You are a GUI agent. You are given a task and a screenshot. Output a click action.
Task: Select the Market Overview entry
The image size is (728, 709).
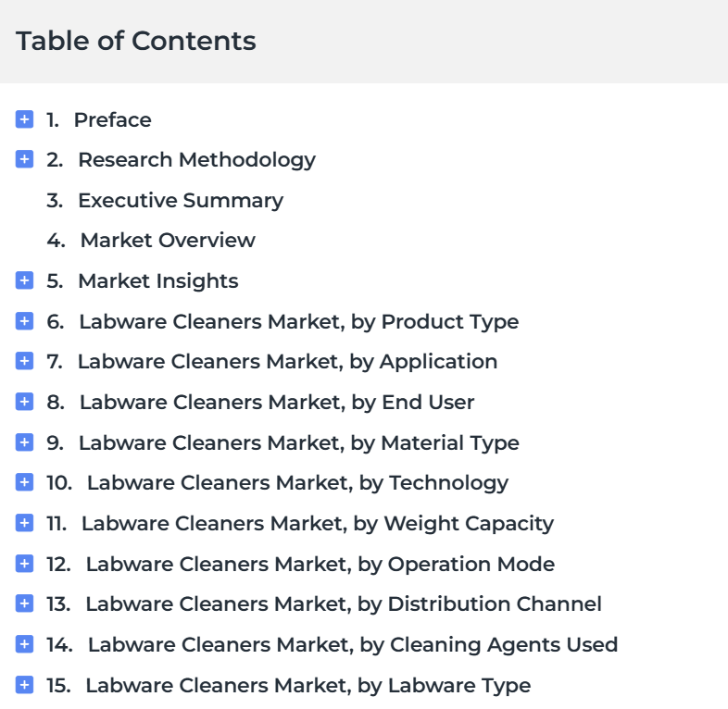pyautogui.click(x=167, y=240)
